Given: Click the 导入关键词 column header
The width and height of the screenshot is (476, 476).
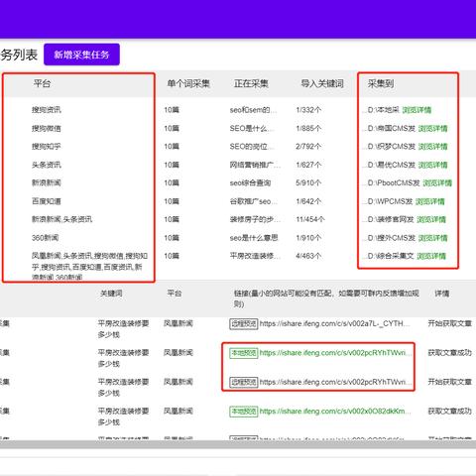Looking at the screenshot, I should [x=322, y=83].
